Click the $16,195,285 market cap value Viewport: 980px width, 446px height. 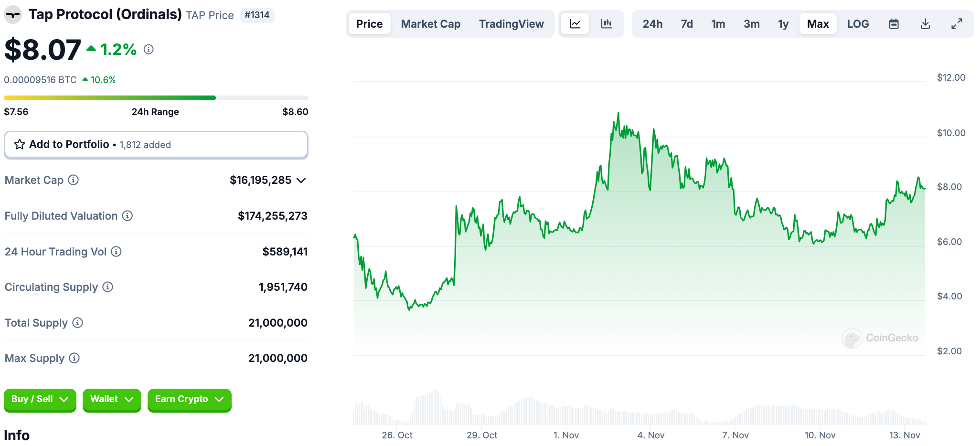coord(261,180)
